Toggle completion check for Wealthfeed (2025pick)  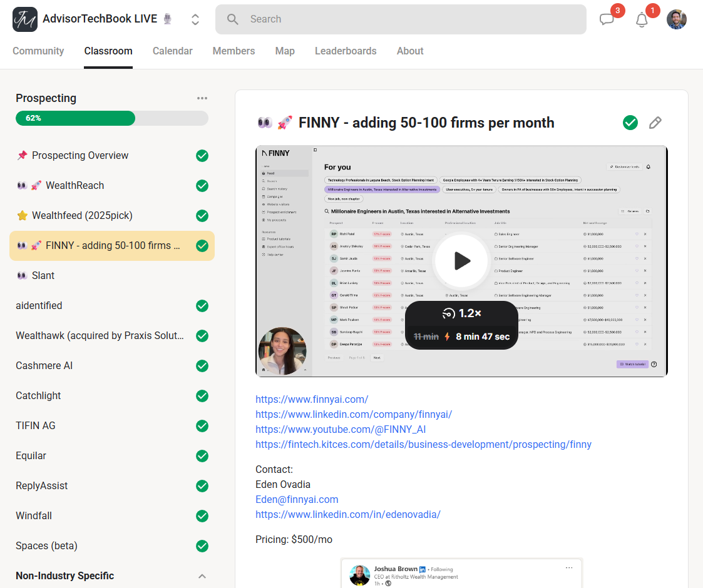click(x=202, y=216)
